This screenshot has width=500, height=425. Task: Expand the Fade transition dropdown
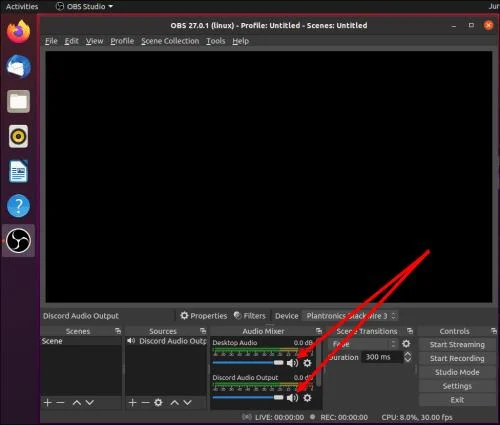click(363, 344)
